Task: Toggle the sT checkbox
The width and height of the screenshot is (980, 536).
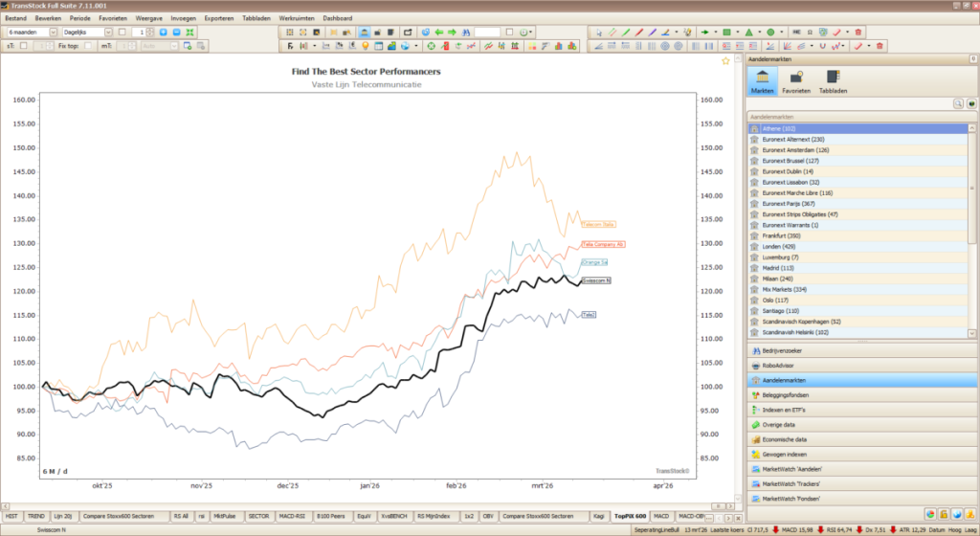Action: pos(24,46)
